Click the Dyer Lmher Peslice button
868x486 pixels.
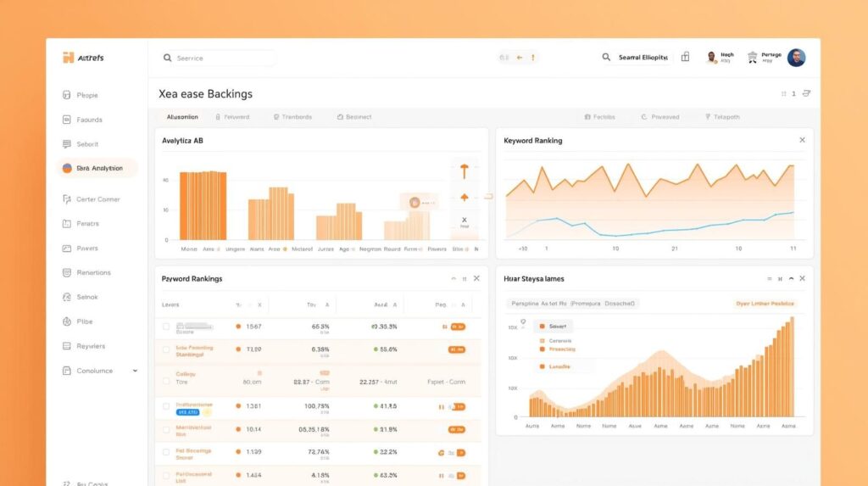(x=765, y=303)
